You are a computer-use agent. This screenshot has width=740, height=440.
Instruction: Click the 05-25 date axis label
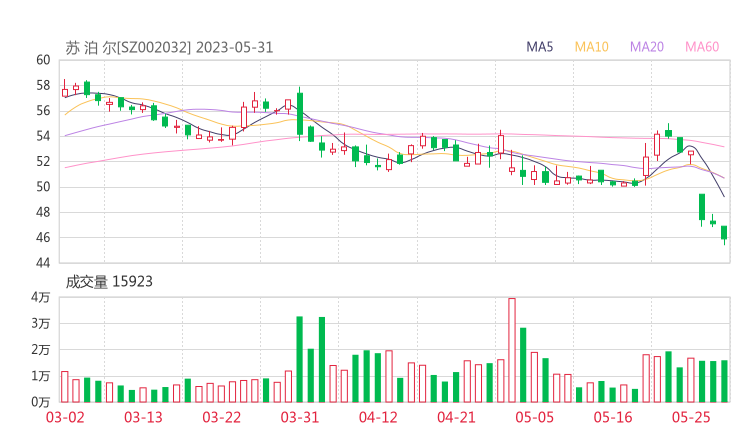tap(691, 417)
